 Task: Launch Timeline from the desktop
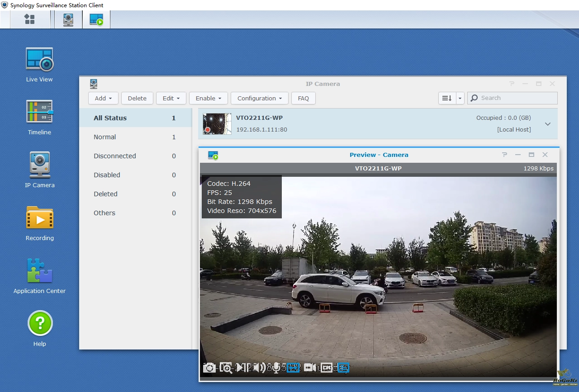click(39, 112)
